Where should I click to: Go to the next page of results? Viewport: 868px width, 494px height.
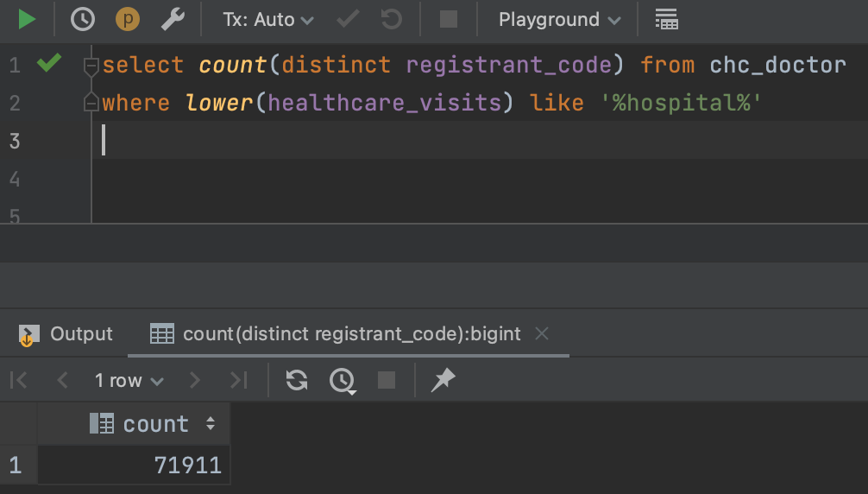pos(194,381)
